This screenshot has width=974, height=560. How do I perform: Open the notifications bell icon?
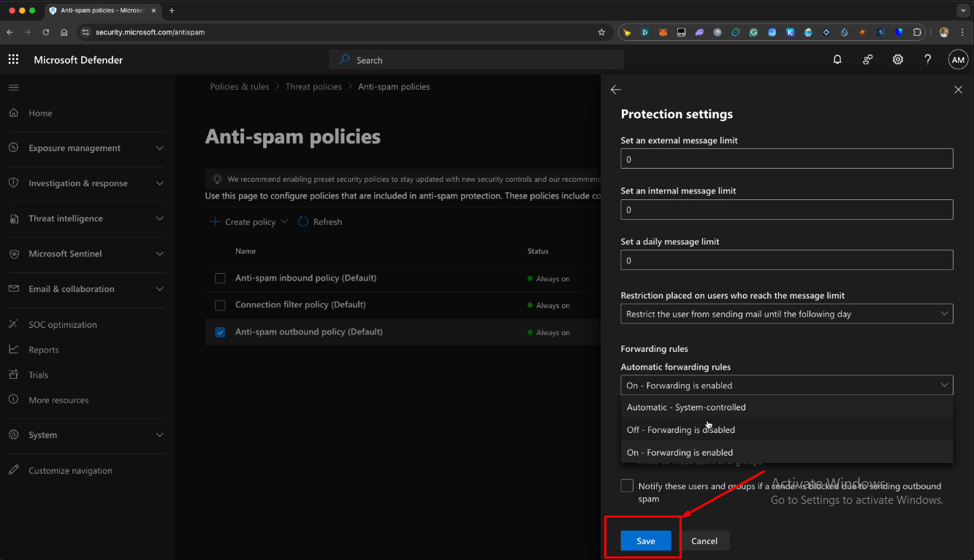pos(837,60)
